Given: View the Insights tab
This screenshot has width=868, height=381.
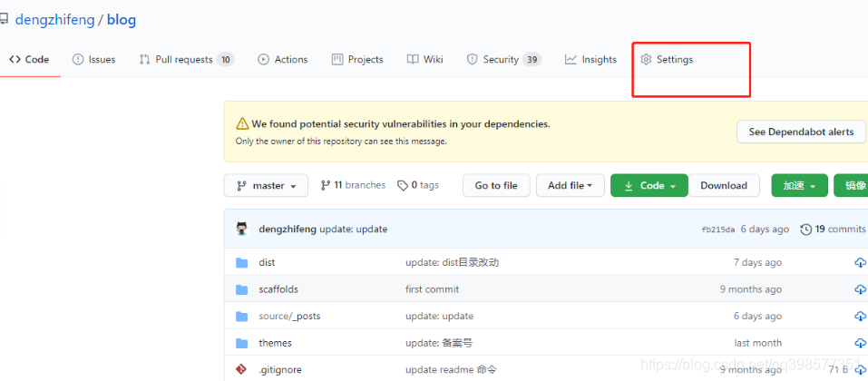Looking at the screenshot, I should click(x=590, y=59).
